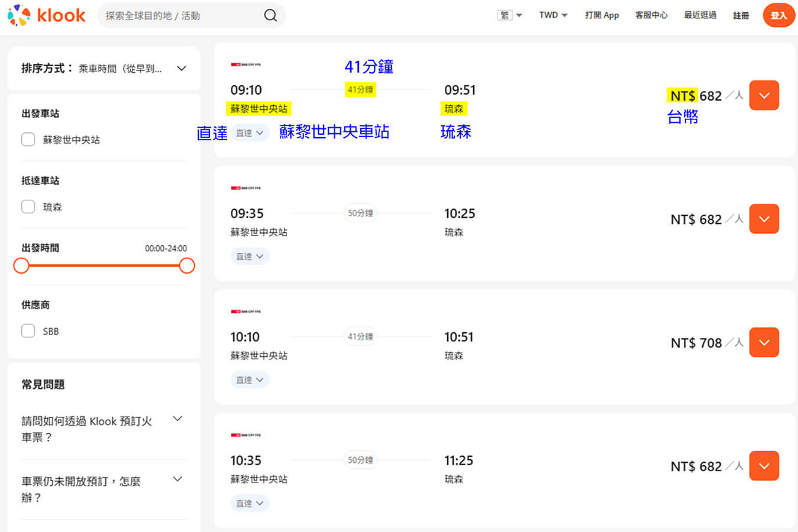Screen dimensions: 798x532
Task: Click the left handle of departure time slider
Action: pyautogui.click(x=21, y=266)
